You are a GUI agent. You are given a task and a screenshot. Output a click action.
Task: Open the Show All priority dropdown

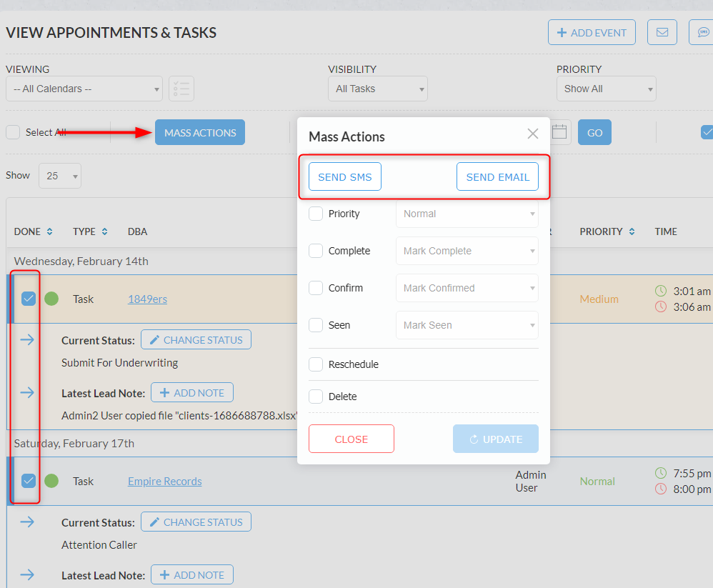606,89
